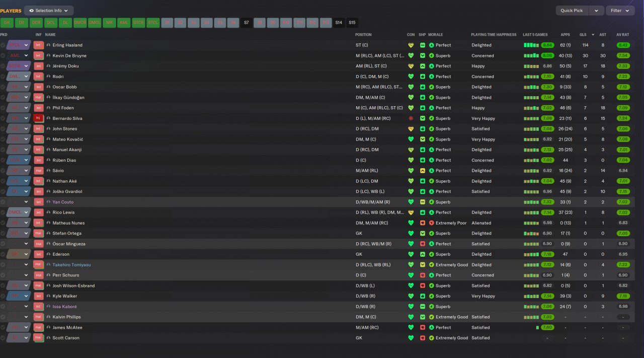Open the Filter dropdown

point(620,11)
